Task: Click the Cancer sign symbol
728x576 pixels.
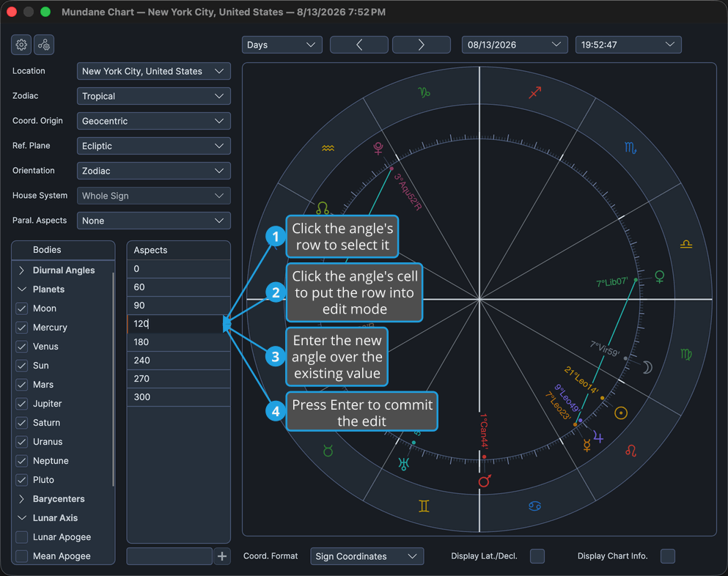Action: point(535,506)
